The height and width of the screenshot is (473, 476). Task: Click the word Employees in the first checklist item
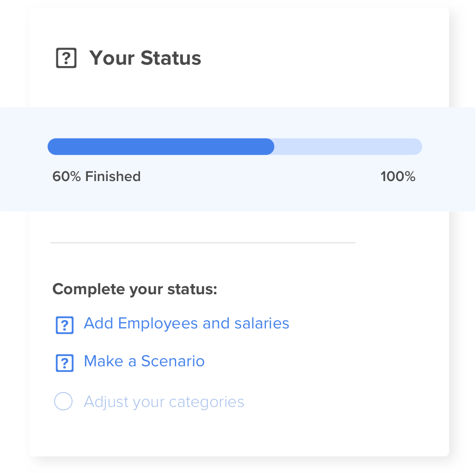(x=158, y=323)
